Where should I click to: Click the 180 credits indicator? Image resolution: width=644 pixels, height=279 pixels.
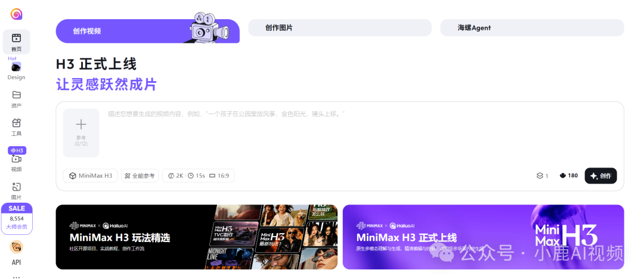(568, 175)
